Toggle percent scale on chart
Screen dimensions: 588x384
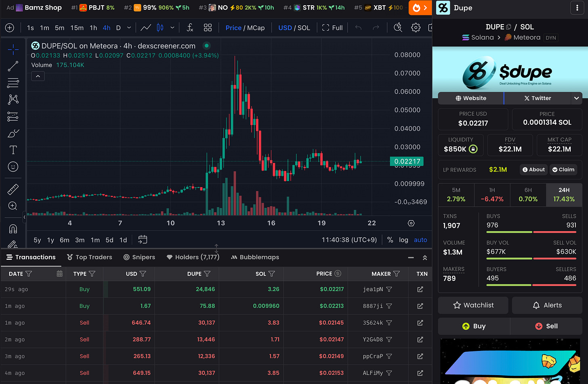pos(390,240)
